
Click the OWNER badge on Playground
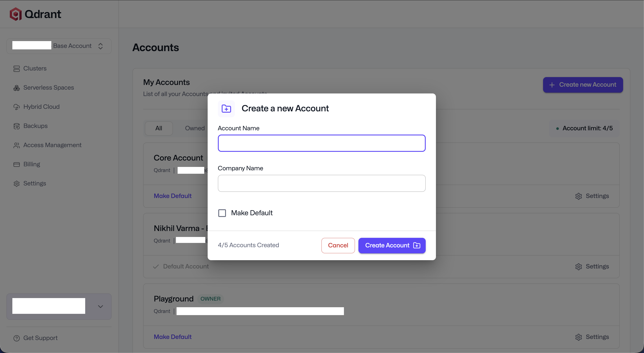210,299
